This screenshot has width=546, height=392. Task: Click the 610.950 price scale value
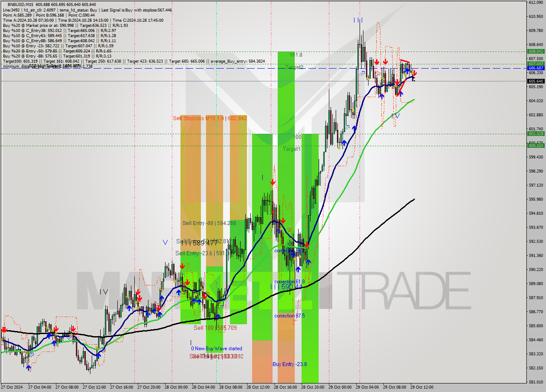(535, 17)
